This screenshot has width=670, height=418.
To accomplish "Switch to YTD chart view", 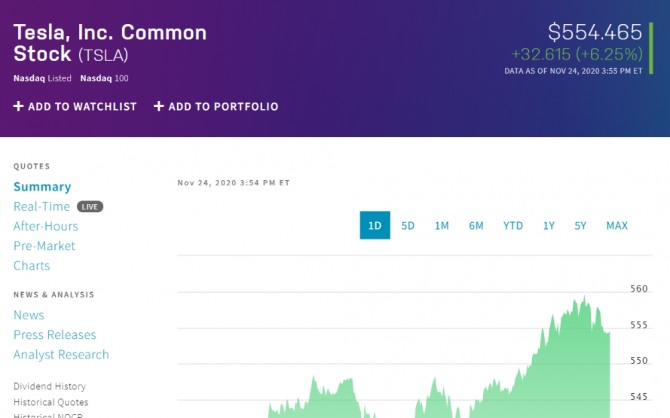I will point(513,226).
